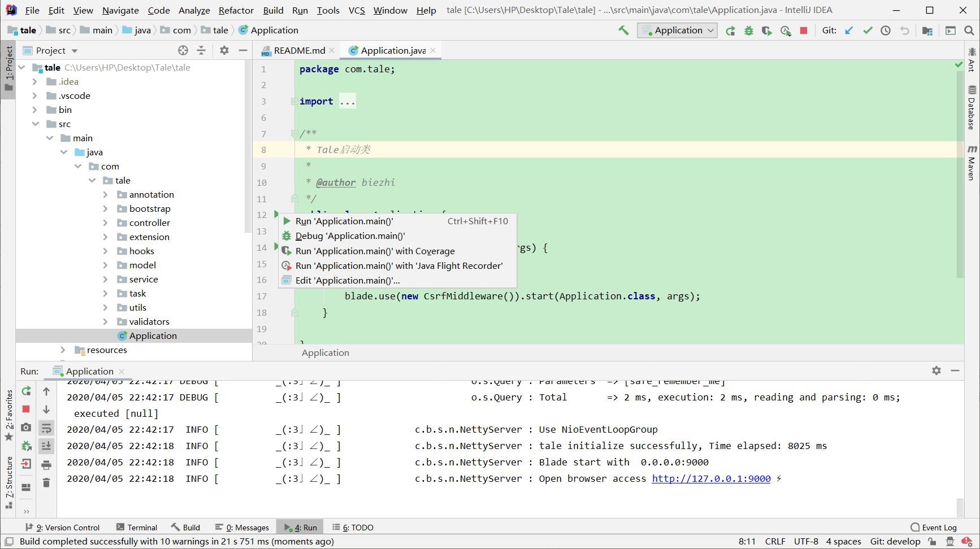Open the Terminal tool window

pyautogui.click(x=136, y=528)
